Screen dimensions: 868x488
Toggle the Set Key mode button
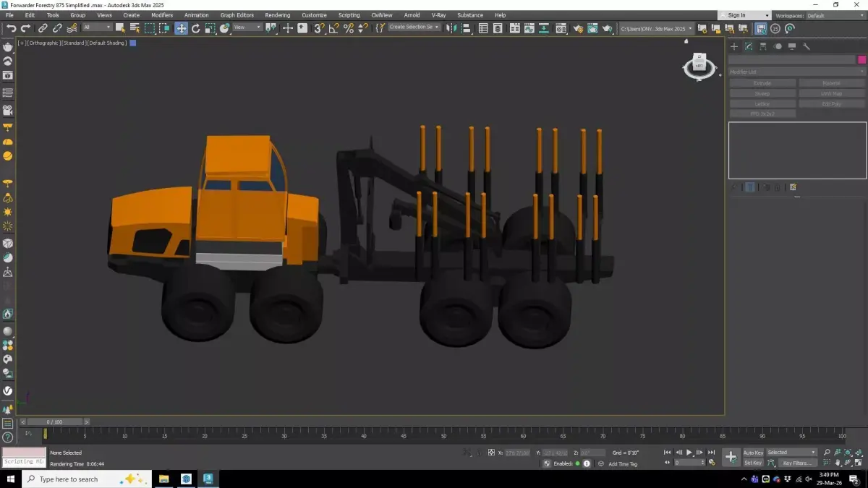pyautogui.click(x=753, y=463)
